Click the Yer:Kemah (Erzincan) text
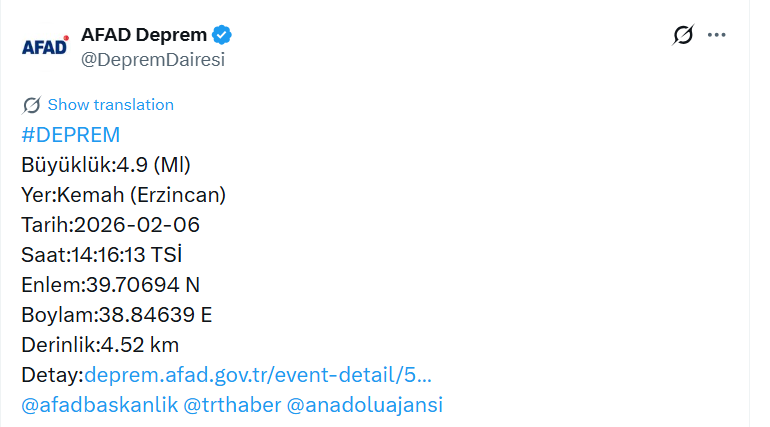The width and height of the screenshot is (770, 427). tap(123, 195)
